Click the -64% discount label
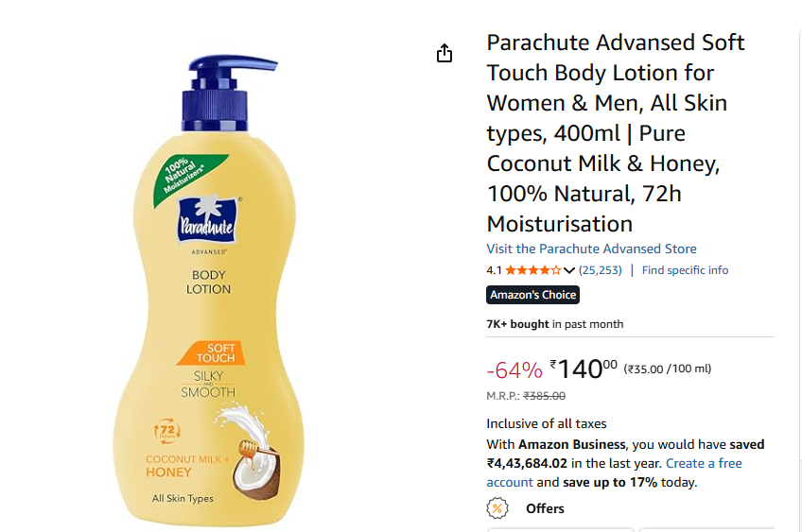Screen dimensions: 802x532 coord(514,369)
